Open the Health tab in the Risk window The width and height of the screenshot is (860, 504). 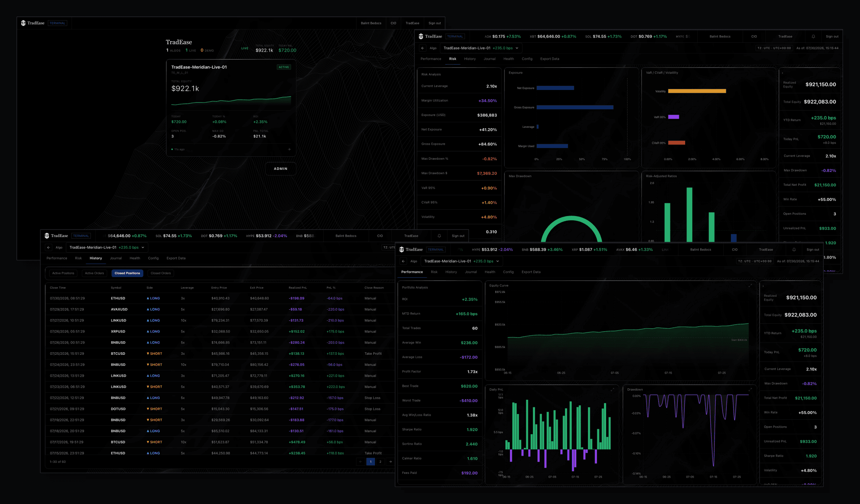[x=509, y=59]
